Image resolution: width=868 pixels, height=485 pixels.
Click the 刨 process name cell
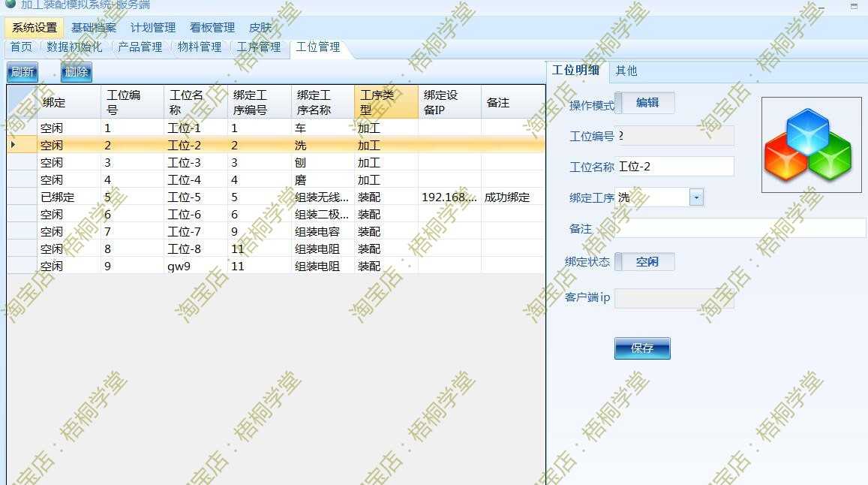(323, 162)
